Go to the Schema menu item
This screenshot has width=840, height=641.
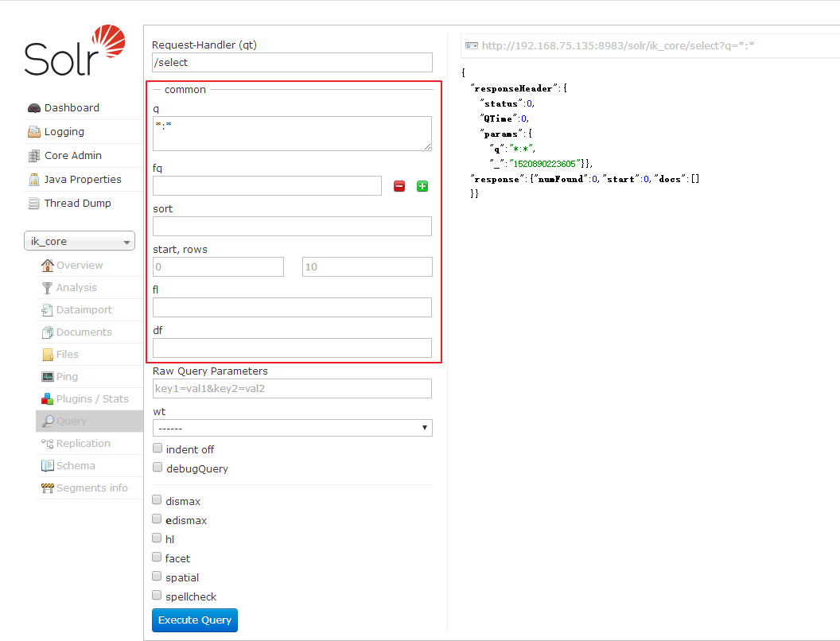pos(76,466)
